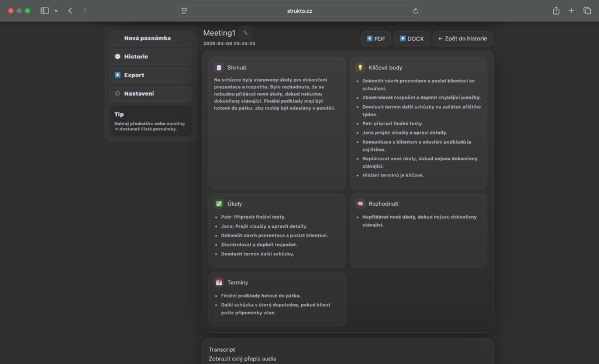Click the calendar icon for Termíny
The image size is (599, 364).
(219, 282)
